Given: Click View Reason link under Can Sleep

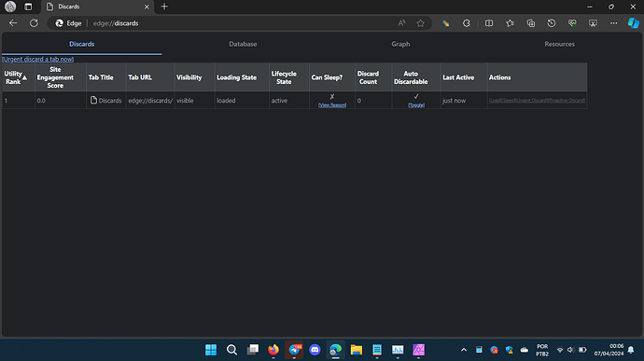Looking at the screenshot, I should click(x=332, y=105).
